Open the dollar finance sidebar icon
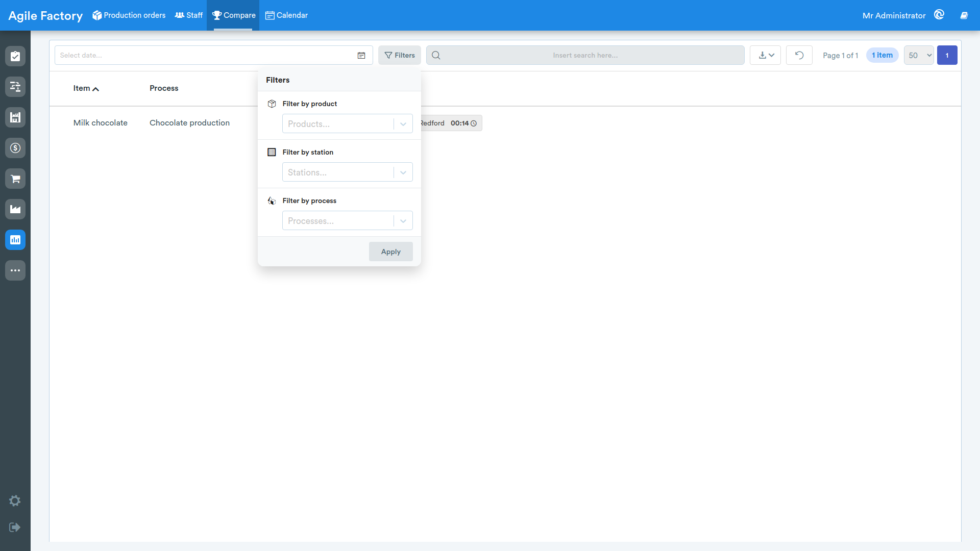Image resolution: width=980 pixels, height=551 pixels. 15,148
